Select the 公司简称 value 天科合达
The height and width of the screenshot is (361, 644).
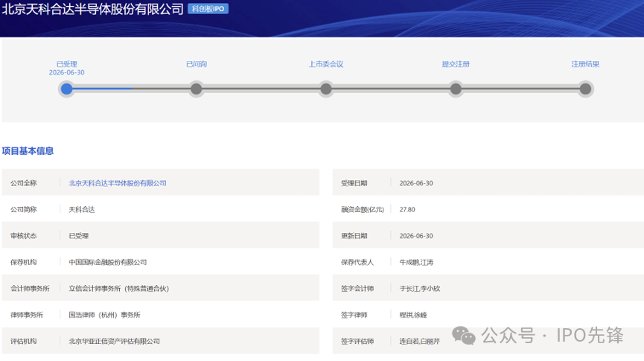82,209
